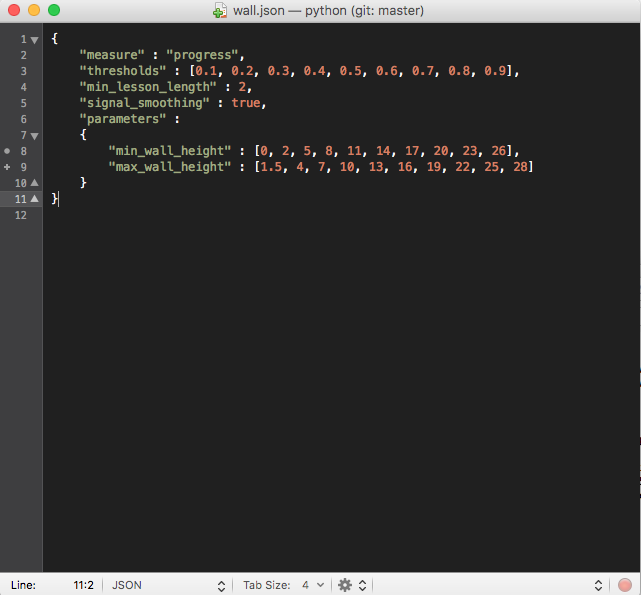Click the "max_wall_height" key
641x595 pixels.
coord(170,166)
